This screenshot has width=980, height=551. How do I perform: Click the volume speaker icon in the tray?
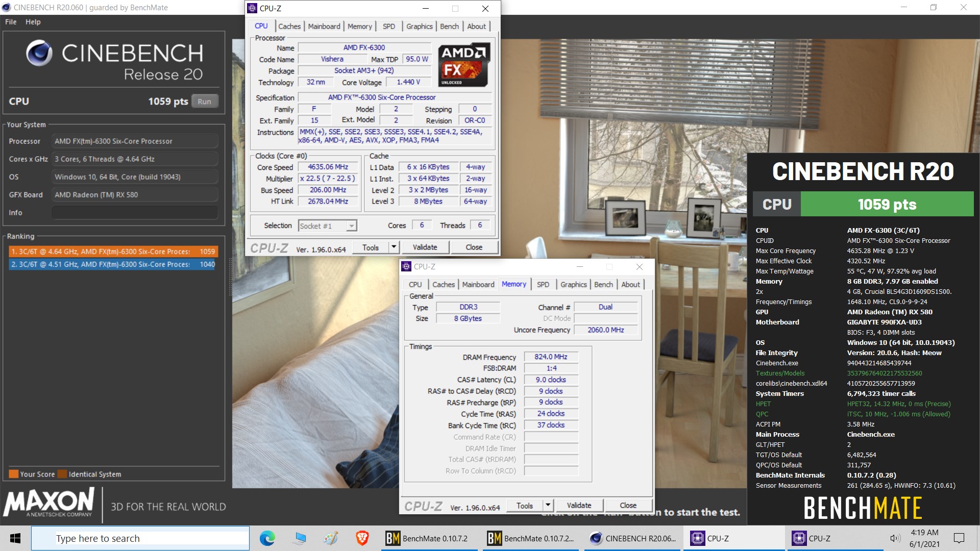point(895,538)
